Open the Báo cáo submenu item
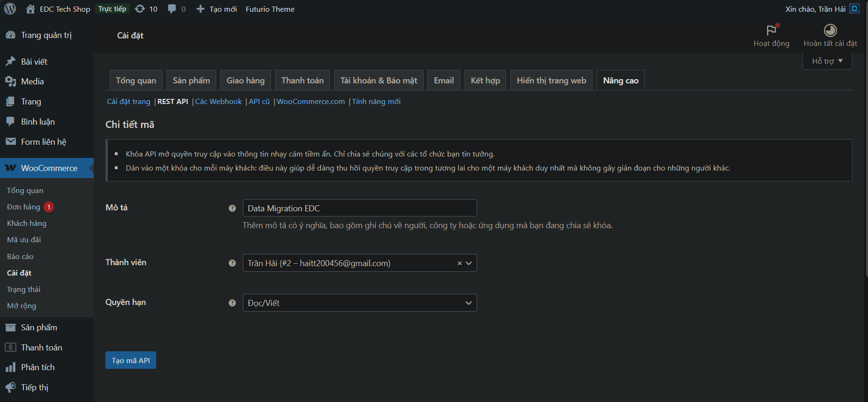 point(20,256)
